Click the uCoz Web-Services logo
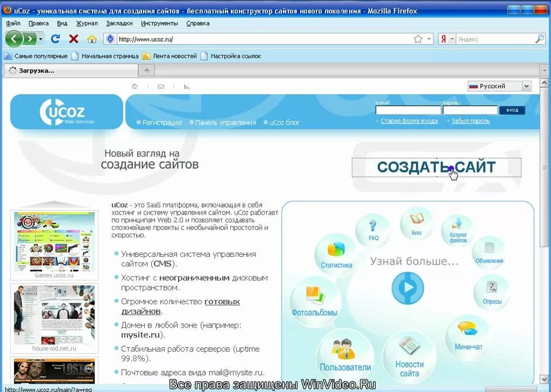This screenshot has width=551, height=392. pos(67,112)
